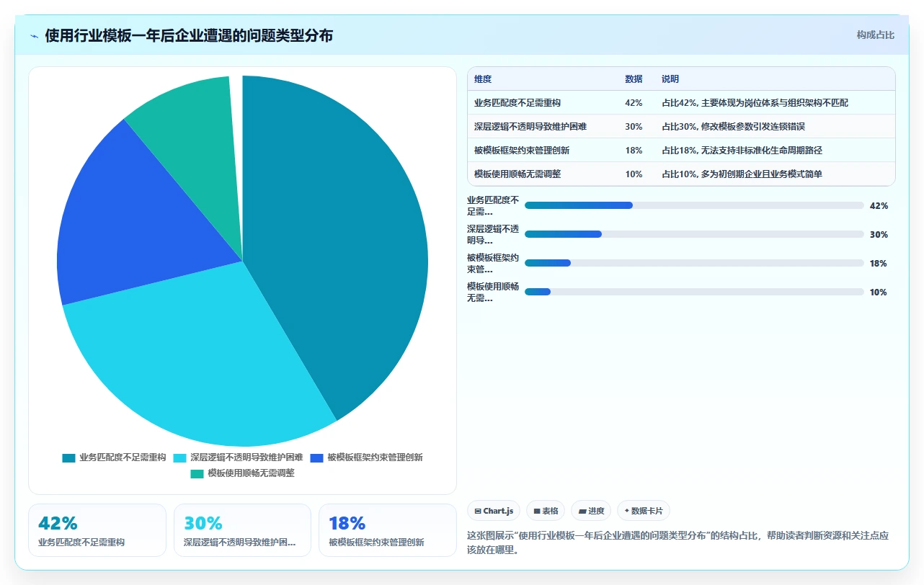This screenshot has height=585, width=924.
Task: Select table cell 模板使用顺畅无需调整
Action: tap(517, 174)
